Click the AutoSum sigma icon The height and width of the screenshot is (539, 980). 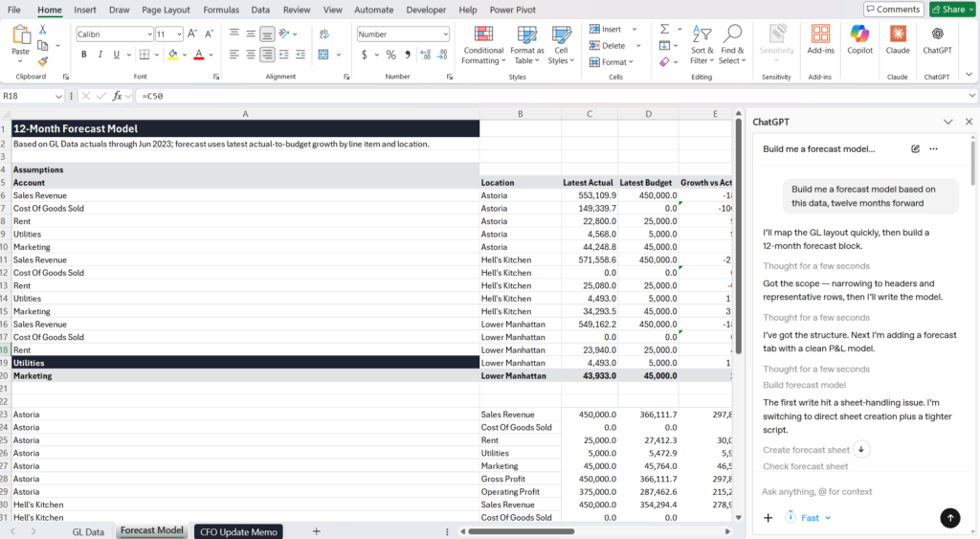(665, 29)
